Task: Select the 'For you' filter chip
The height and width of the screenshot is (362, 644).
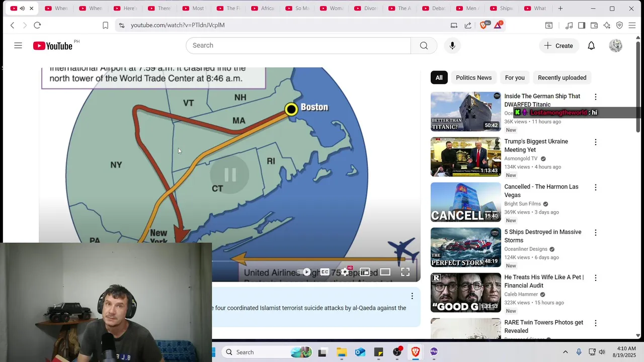Action: tap(515, 77)
